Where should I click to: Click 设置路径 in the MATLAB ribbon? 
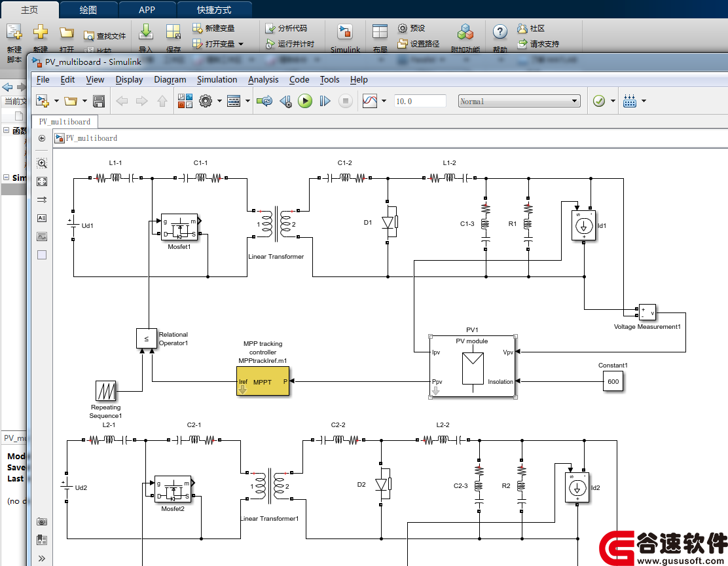coord(418,44)
